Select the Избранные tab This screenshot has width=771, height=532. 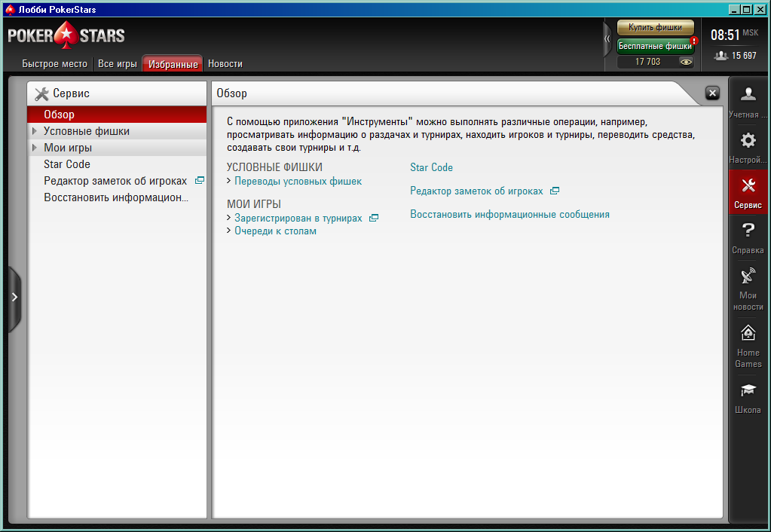click(x=173, y=64)
